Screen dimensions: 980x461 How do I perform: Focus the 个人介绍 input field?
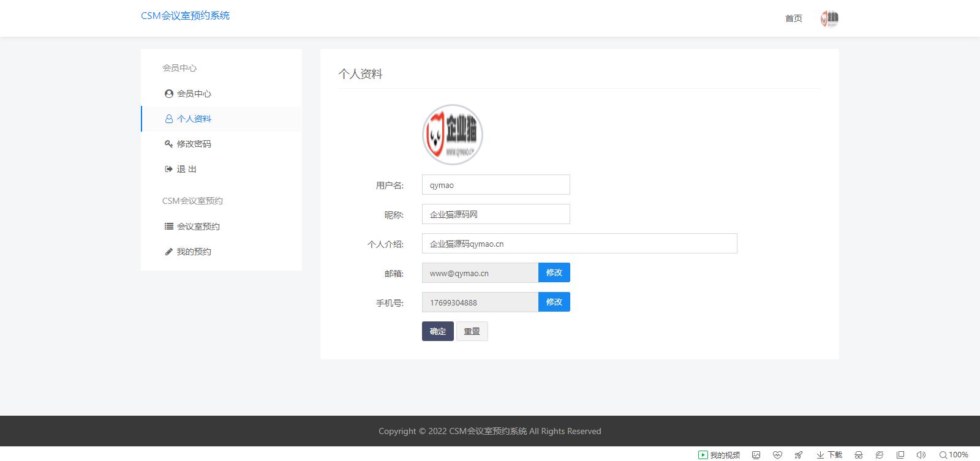click(579, 244)
